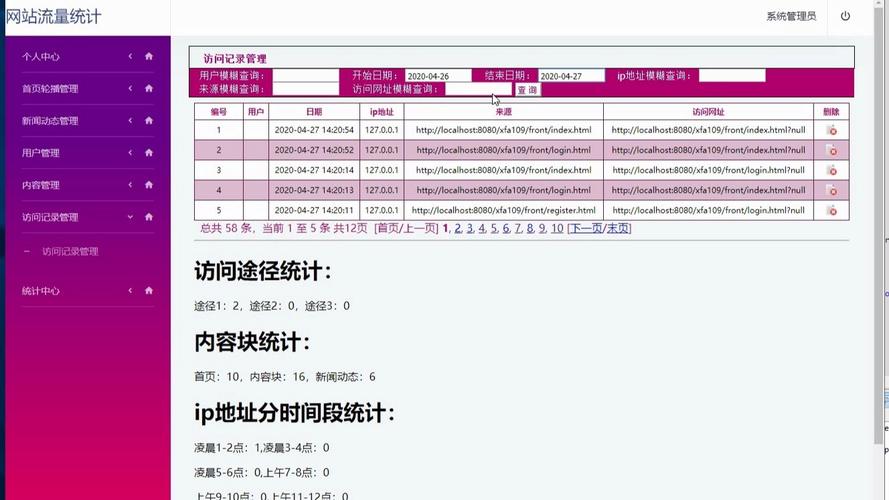
Task: Focus 来源模糊查询 input field
Action: click(306, 89)
